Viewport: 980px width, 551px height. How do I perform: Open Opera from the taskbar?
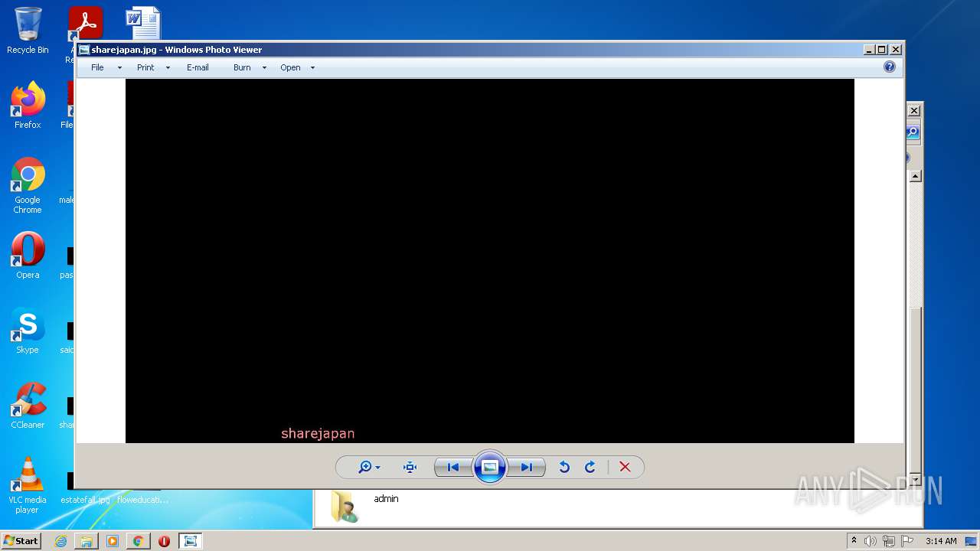point(164,541)
